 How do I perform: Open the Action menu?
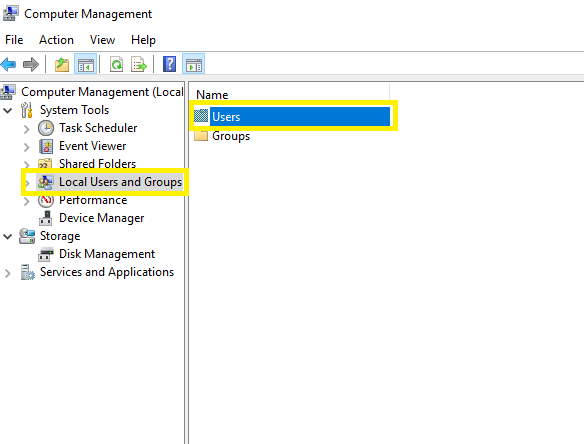click(x=56, y=40)
